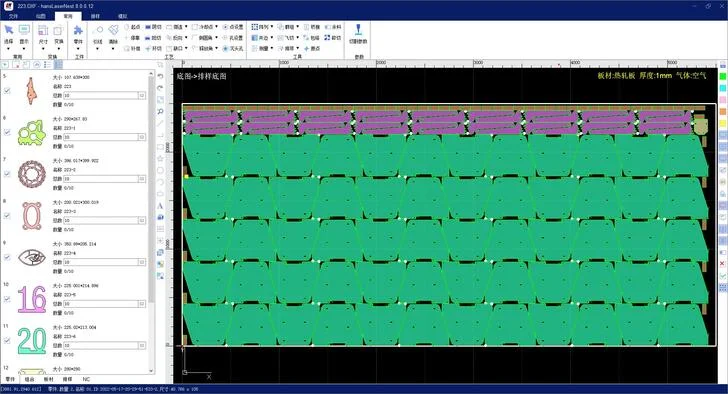728x394 pixels.
Task: Click the 补偿 compensation tool
Action: [x=132, y=48]
